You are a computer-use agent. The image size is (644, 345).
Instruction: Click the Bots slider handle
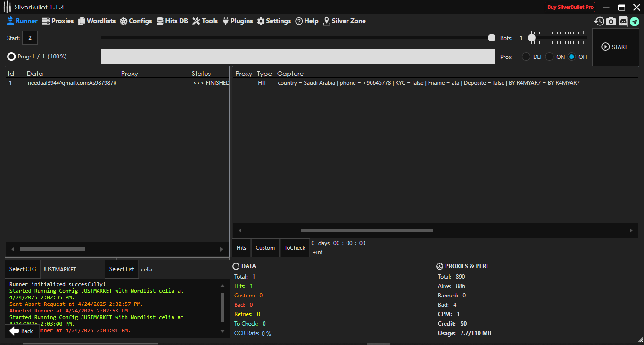click(x=532, y=38)
